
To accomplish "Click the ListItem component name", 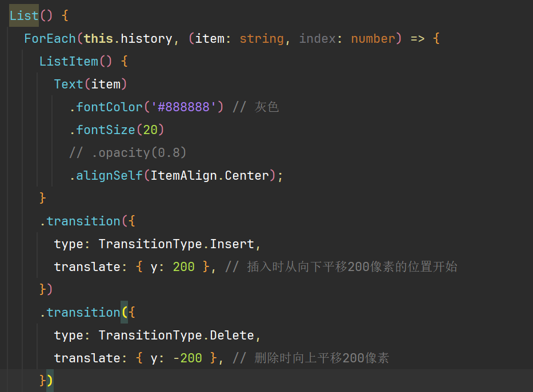I will point(69,62).
